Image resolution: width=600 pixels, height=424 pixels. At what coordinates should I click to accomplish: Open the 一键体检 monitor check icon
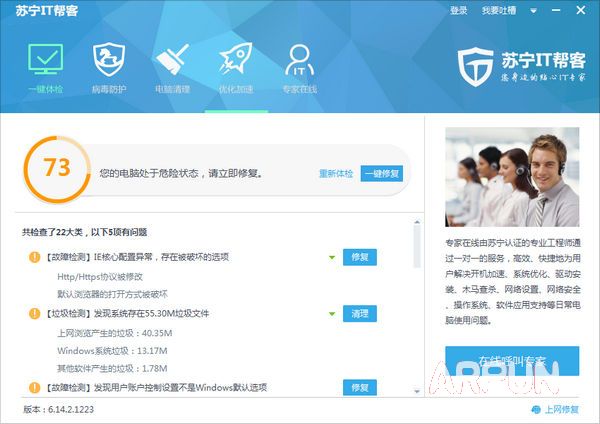point(46,59)
